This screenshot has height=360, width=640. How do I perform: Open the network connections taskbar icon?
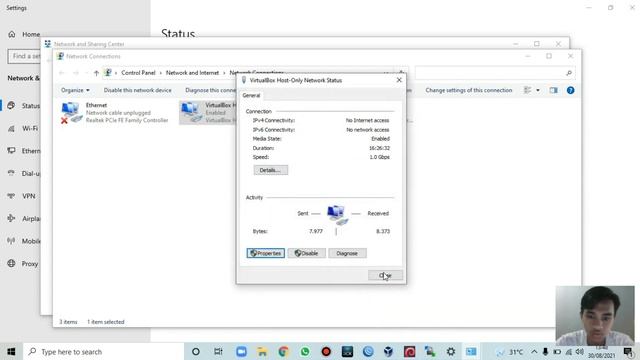471,351
